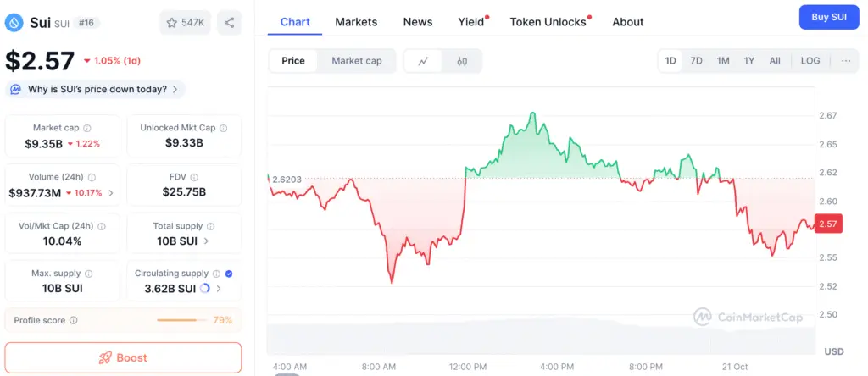This screenshot has width=868, height=376.
Task: Open the chart more-options ellipsis
Action: coord(846,61)
